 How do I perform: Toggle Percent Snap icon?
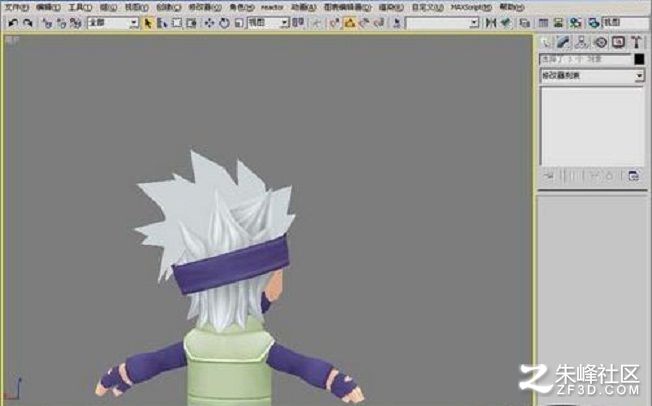click(x=364, y=23)
